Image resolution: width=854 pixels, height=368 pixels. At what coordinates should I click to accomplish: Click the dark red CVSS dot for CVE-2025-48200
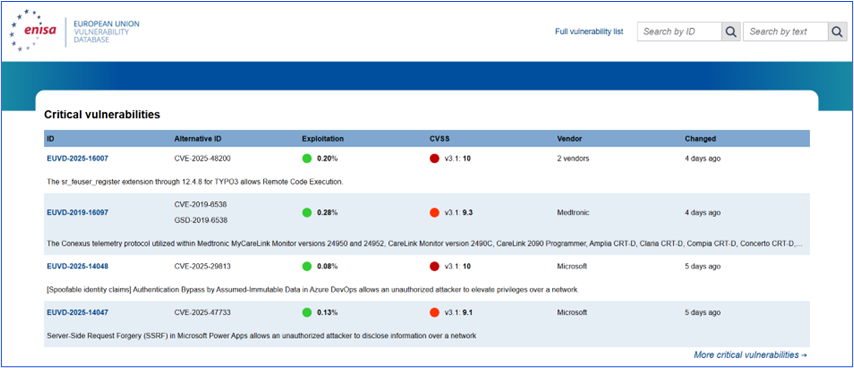(x=435, y=158)
